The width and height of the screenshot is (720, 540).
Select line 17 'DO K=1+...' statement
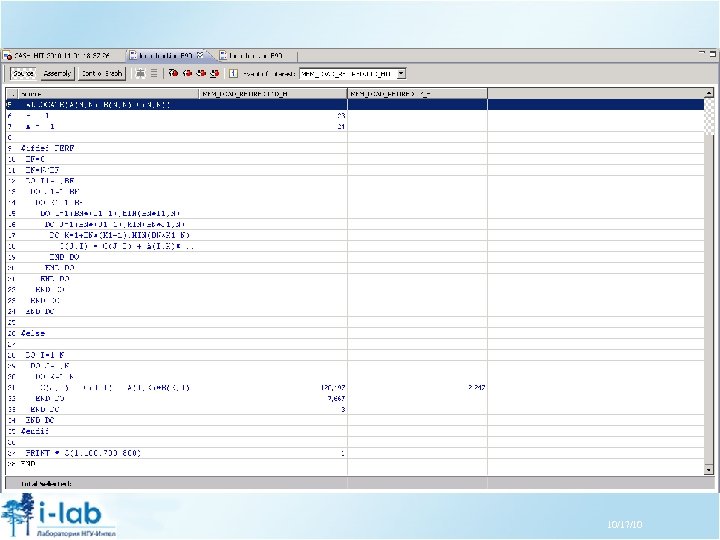click(354, 235)
